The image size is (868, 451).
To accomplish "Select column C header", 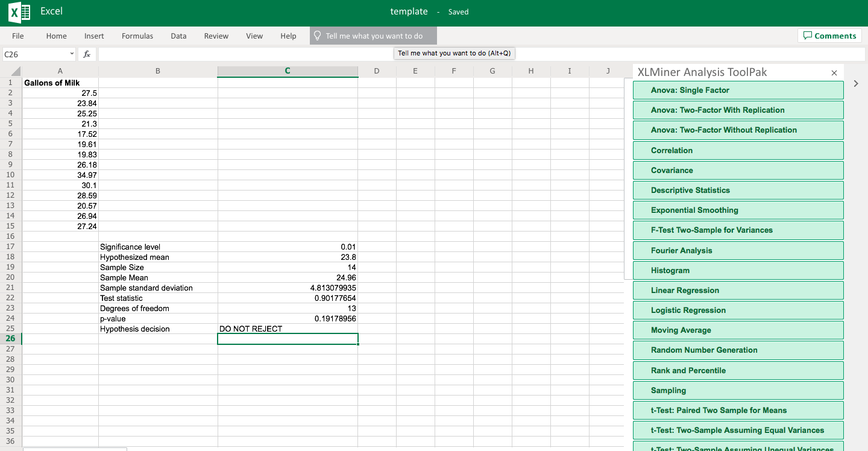I will (288, 71).
